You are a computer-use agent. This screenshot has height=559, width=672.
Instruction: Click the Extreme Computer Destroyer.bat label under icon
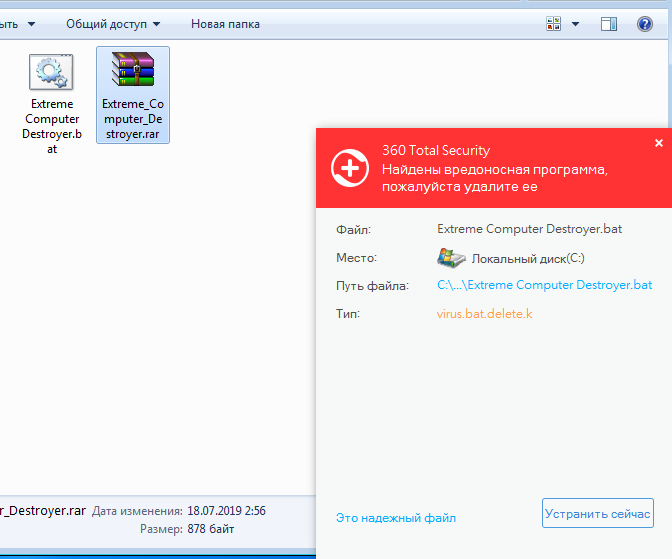[52, 126]
